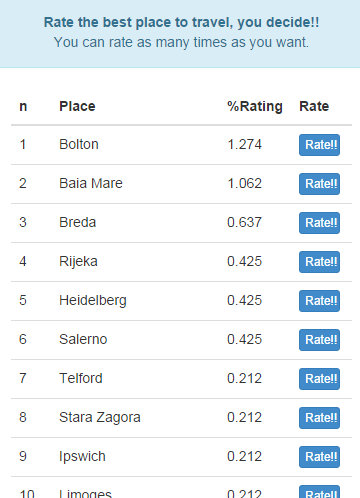The width and height of the screenshot is (360, 498).
Task: Click the 1.274 rating value
Action: (244, 144)
